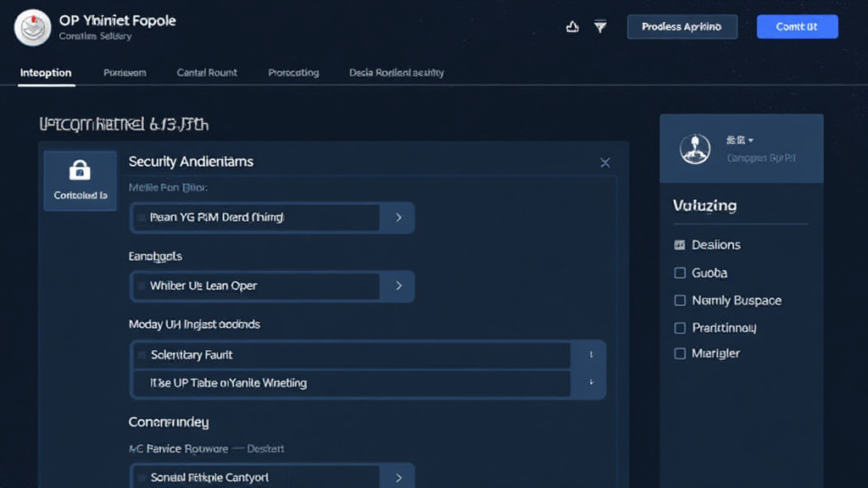868x488 pixels.
Task: Check the Guoba checkbox
Action: 679,272
